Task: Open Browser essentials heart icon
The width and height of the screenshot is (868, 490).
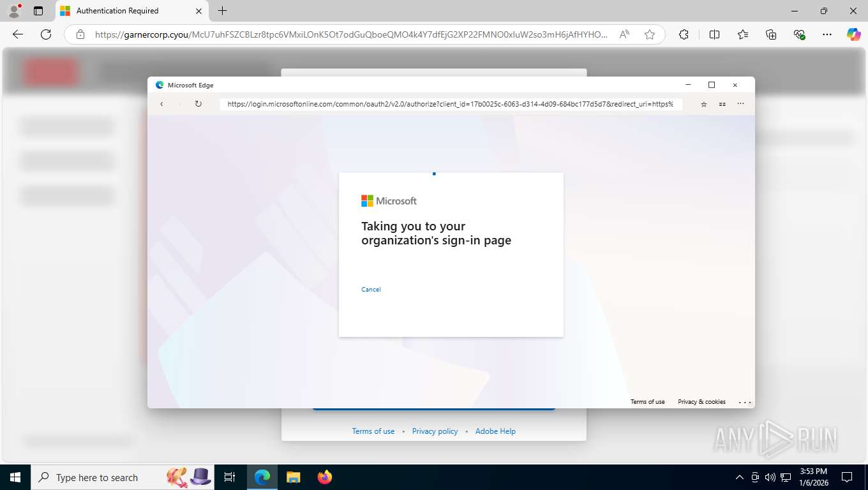Action: point(799,34)
